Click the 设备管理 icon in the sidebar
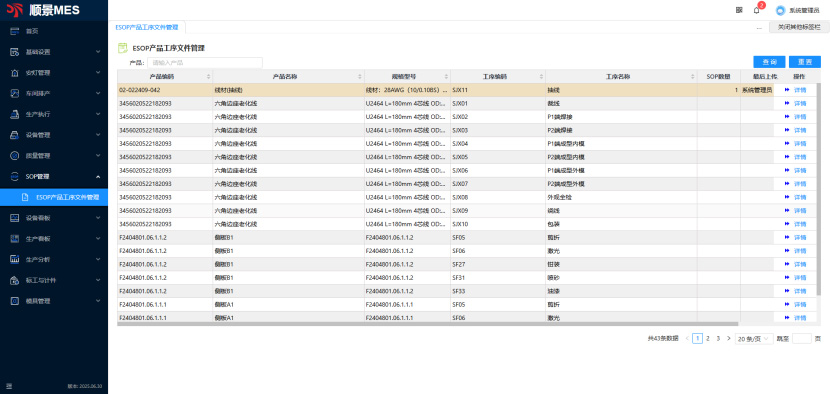The width and height of the screenshot is (830, 394). [x=15, y=135]
